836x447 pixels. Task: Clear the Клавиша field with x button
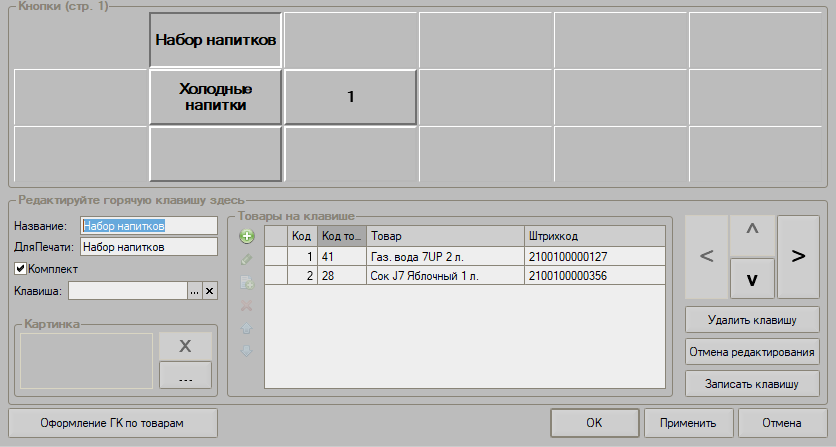209,291
